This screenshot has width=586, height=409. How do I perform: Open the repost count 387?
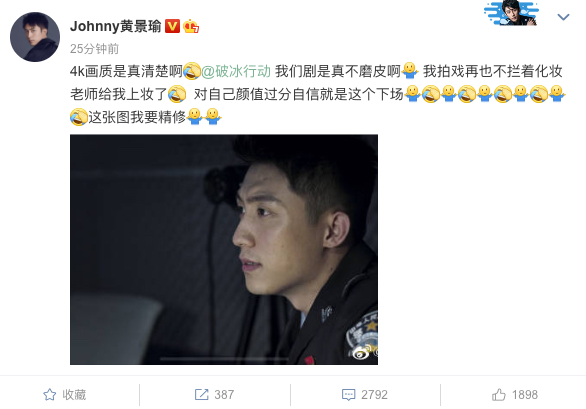coord(224,395)
